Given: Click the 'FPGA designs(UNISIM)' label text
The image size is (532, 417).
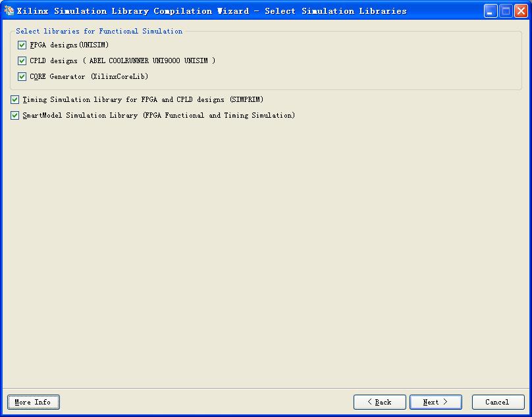Looking at the screenshot, I should (x=69, y=45).
